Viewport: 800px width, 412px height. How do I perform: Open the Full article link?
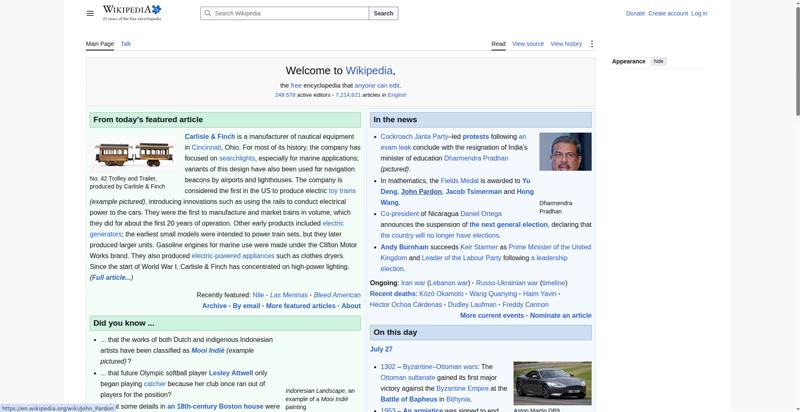pos(112,277)
